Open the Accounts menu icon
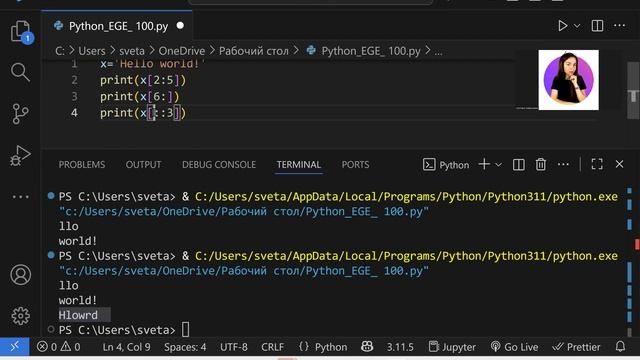The width and height of the screenshot is (640, 360). pyautogui.click(x=20, y=275)
